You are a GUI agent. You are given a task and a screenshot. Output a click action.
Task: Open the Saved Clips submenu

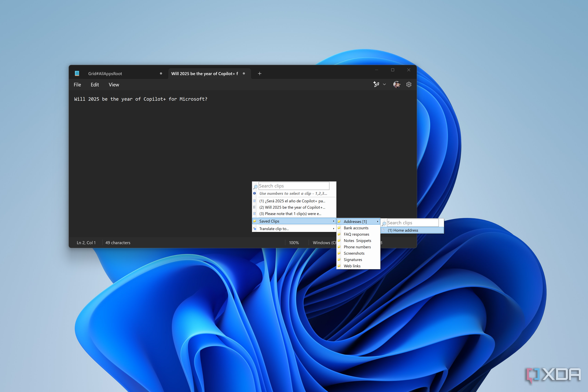pyautogui.click(x=294, y=221)
